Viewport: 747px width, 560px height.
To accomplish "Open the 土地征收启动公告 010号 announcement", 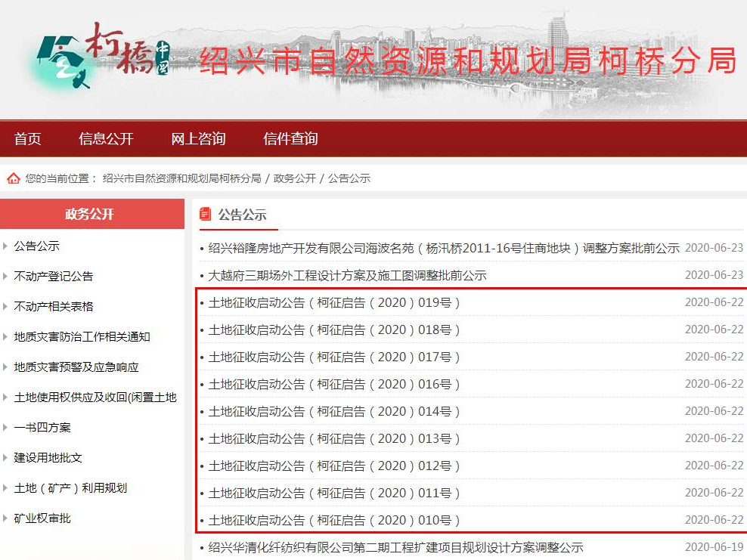I will tap(334, 520).
